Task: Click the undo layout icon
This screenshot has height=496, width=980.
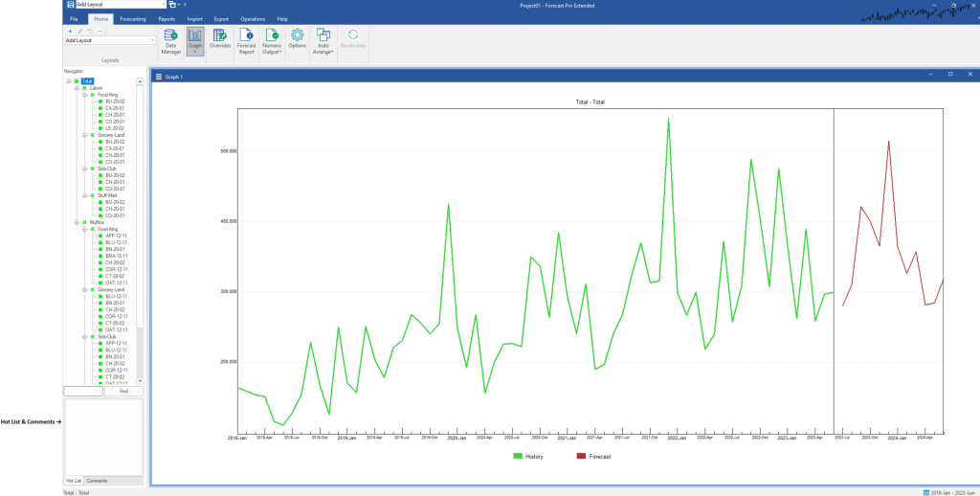Action: [90, 32]
